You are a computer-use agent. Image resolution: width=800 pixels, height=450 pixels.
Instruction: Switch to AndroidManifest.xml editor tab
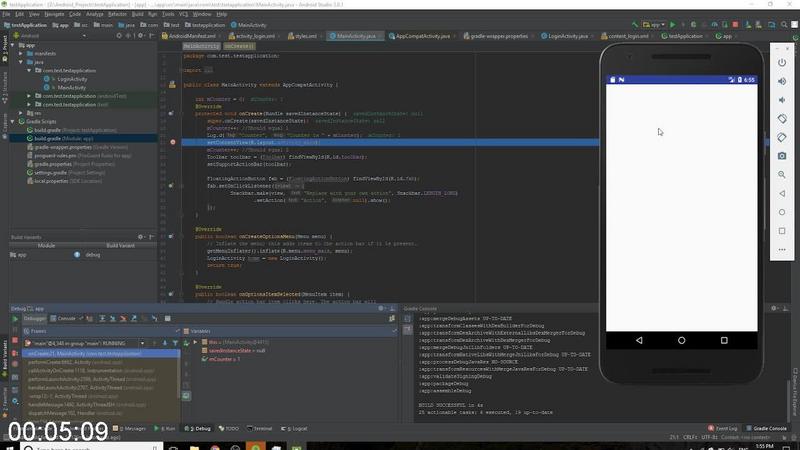[x=189, y=36]
